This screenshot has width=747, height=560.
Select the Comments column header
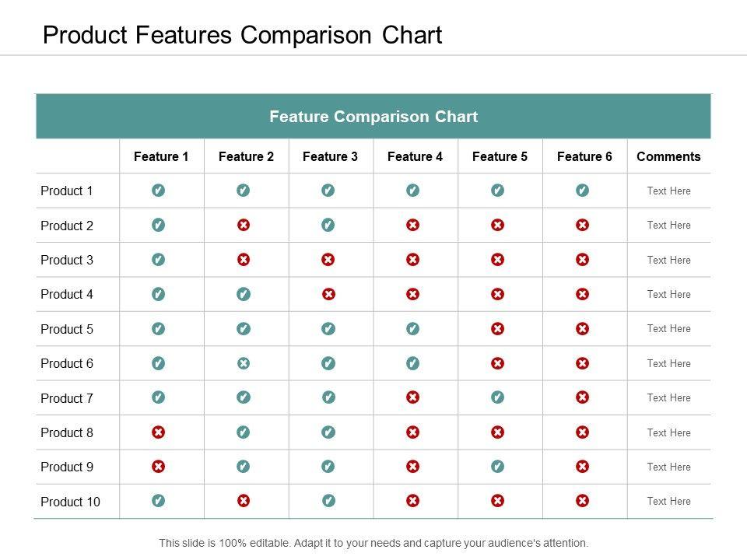coord(668,156)
